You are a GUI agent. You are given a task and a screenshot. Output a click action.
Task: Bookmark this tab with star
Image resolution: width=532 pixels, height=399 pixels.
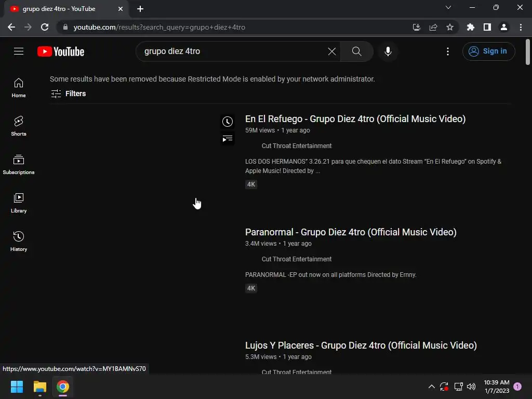pos(449,27)
